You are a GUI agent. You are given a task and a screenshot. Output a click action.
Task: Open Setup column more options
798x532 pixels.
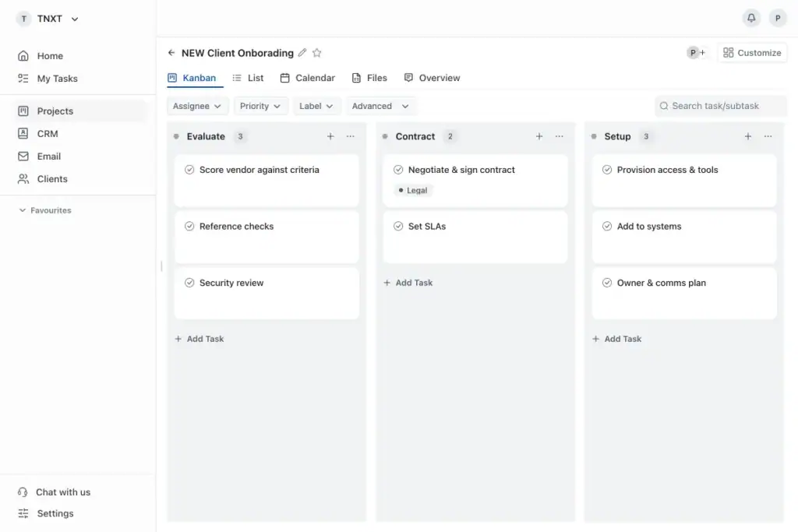point(768,136)
